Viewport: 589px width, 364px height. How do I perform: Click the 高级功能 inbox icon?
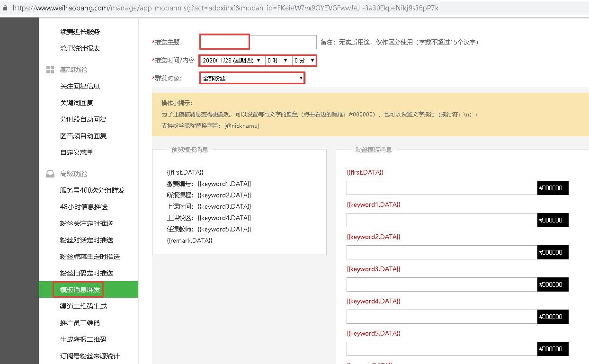(x=50, y=174)
